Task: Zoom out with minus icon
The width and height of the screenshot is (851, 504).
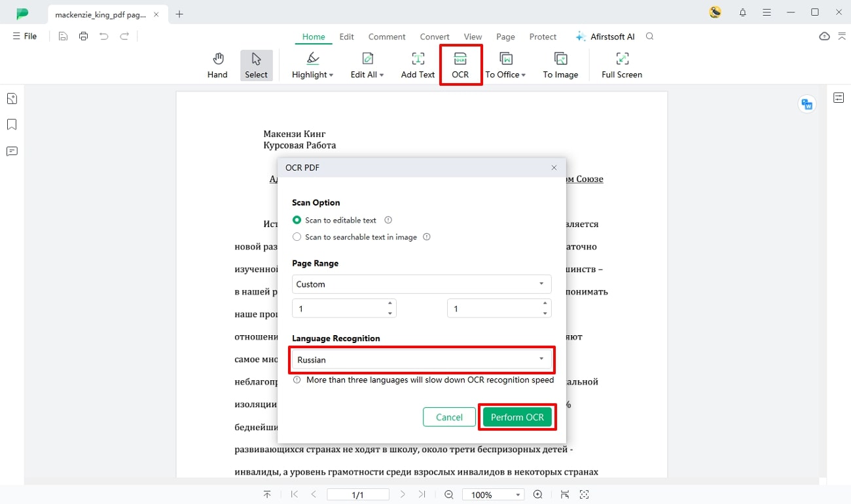Action: click(449, 495)
